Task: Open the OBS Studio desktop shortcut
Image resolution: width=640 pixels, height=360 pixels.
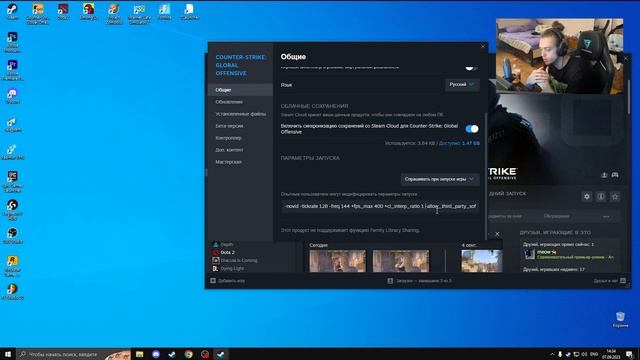Action: [12, 236]
